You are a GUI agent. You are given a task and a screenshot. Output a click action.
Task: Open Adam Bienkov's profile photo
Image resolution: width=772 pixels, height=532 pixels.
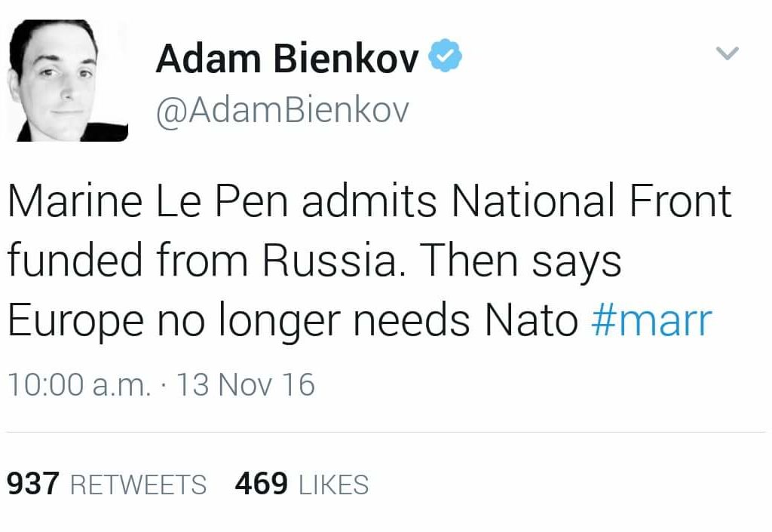[x=68, y=81]
